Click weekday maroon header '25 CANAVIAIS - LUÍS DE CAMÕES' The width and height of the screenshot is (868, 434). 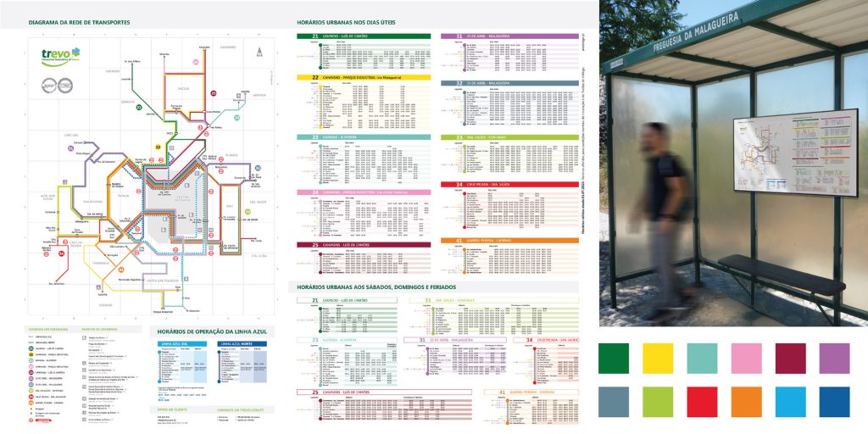364,245
